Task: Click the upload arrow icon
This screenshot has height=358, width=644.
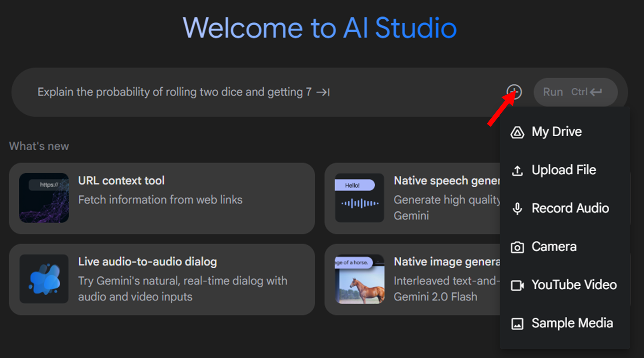Action: click(517, 171)
